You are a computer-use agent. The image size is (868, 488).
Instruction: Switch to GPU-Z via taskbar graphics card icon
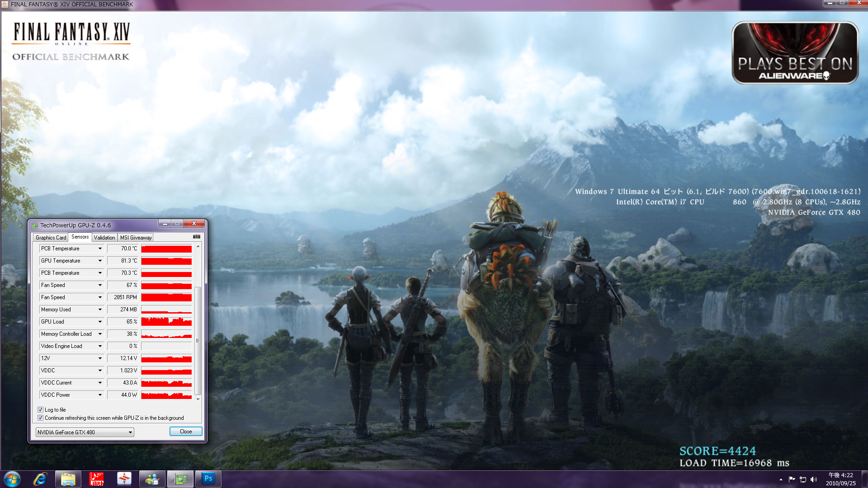click(180, 479)
